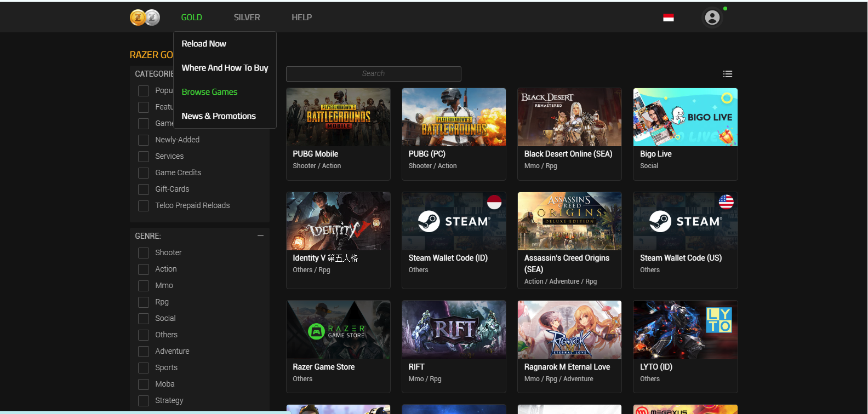Open the Ragnarok M Eternal Love thumbnail
The height and width of the screenshot is (414, 868).
coord(569,330)
